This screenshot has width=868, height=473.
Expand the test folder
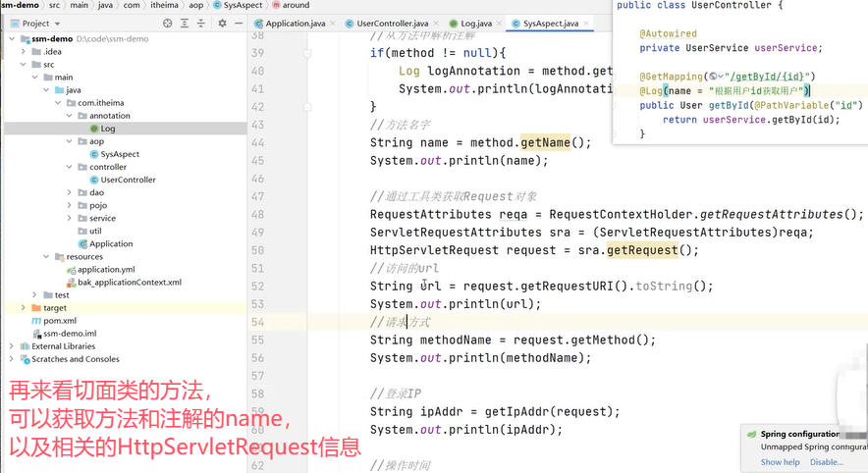pos(34,294)
